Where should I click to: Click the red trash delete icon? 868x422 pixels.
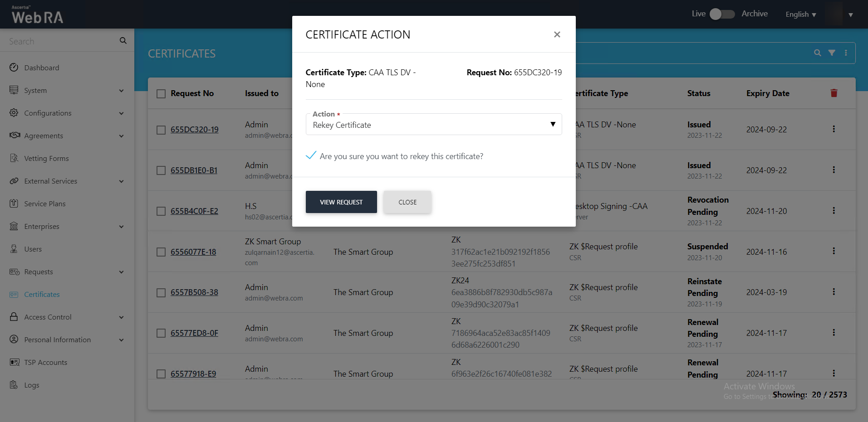(834, 93)
